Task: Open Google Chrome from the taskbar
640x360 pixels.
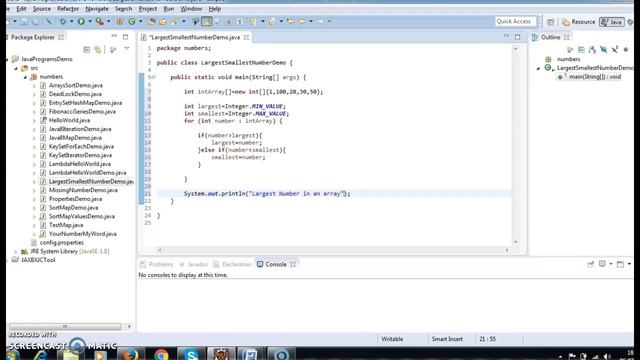Action: (161, 354)
